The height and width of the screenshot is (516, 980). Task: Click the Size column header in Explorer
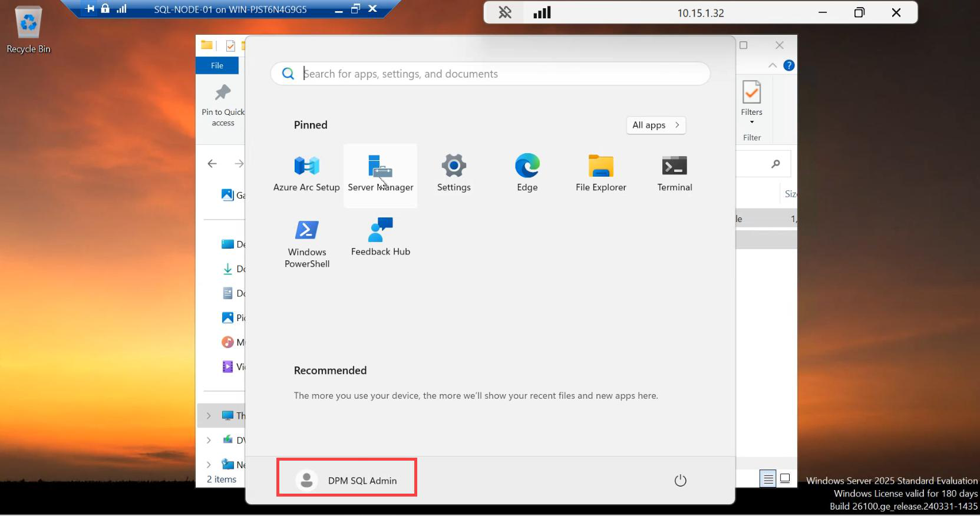coord(790,194)
